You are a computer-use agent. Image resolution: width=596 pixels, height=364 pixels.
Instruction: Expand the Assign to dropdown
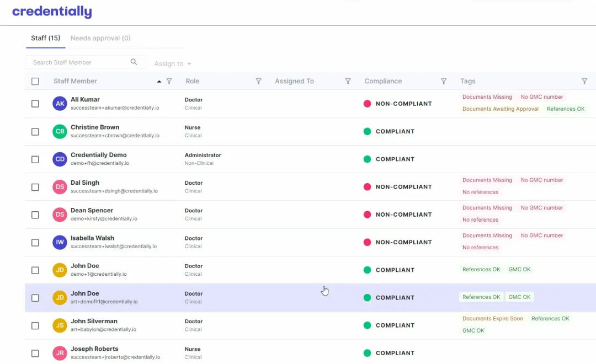pyautogui.click(x=173, y=64)
